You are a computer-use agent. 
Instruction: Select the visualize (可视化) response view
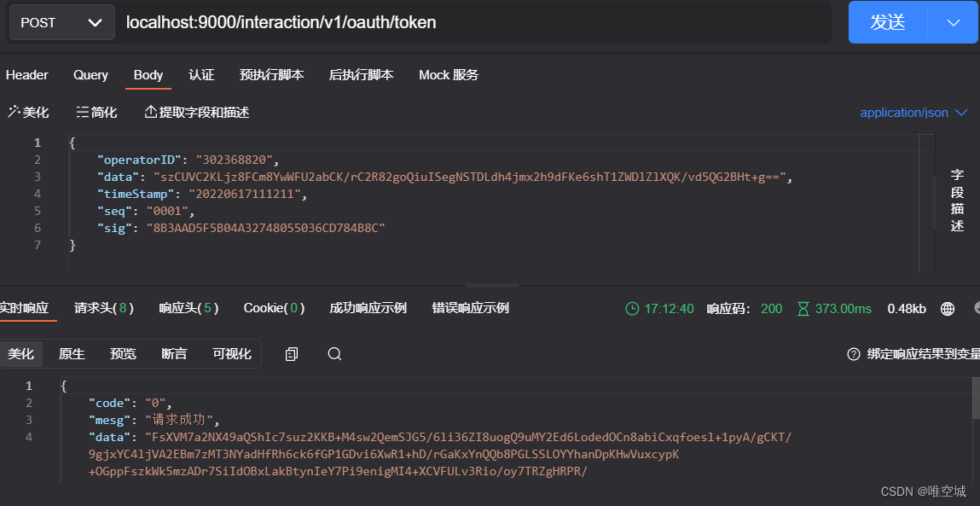232,354
